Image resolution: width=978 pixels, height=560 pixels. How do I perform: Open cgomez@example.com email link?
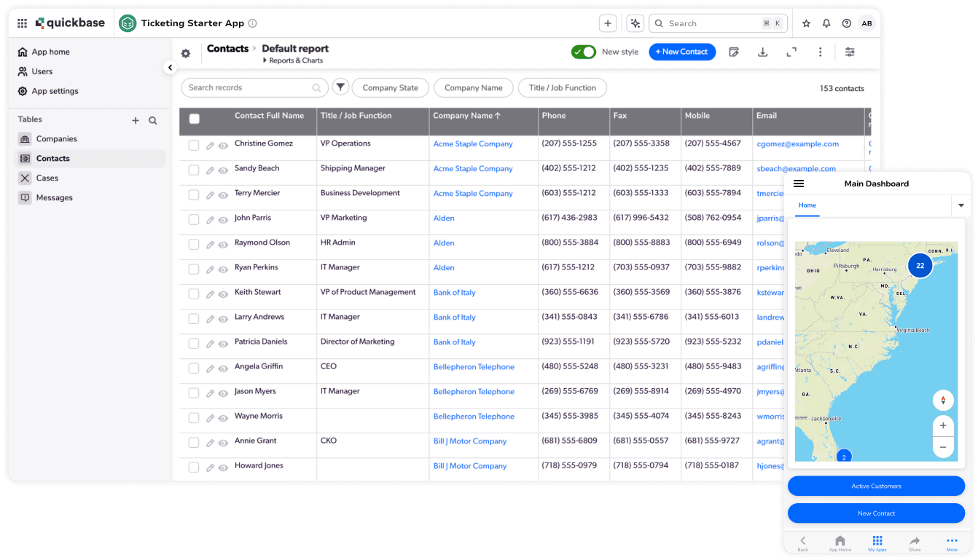click(797, 144)
